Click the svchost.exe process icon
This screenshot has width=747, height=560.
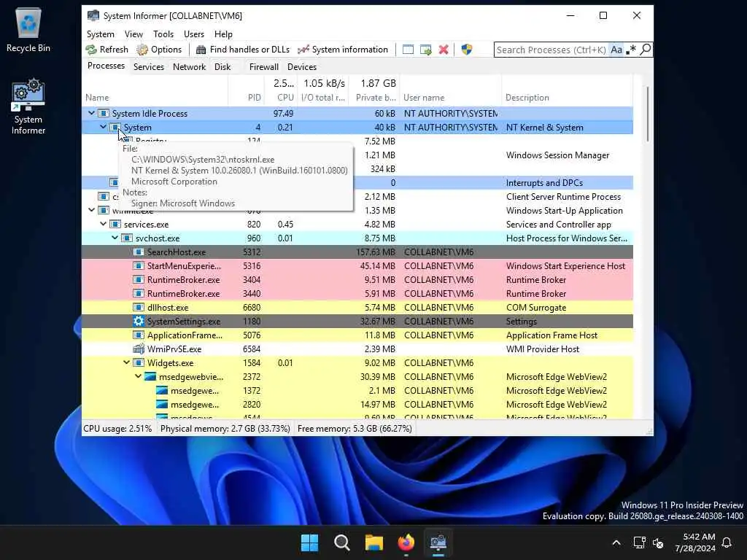click(127, 238)
